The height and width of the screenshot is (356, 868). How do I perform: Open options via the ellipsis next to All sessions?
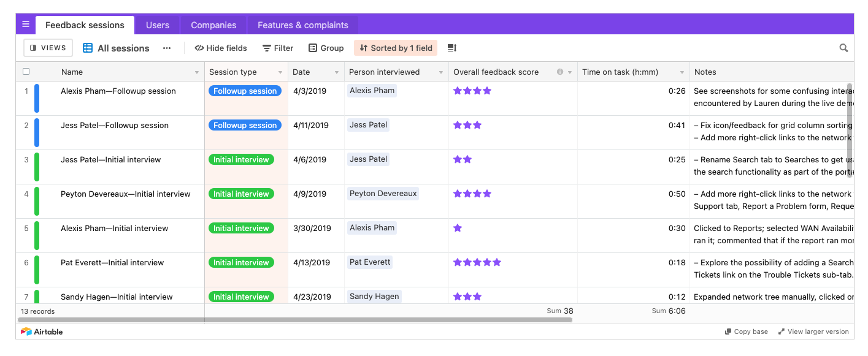[166, 48]
